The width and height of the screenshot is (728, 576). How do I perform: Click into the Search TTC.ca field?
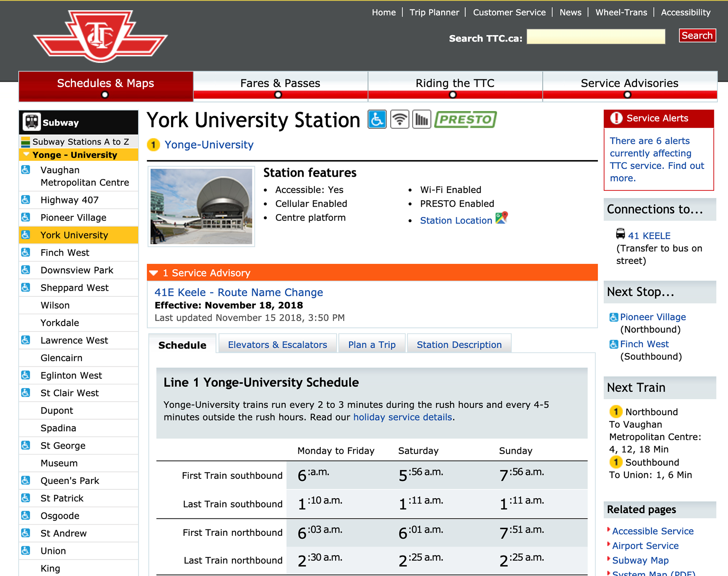point(596,37)
